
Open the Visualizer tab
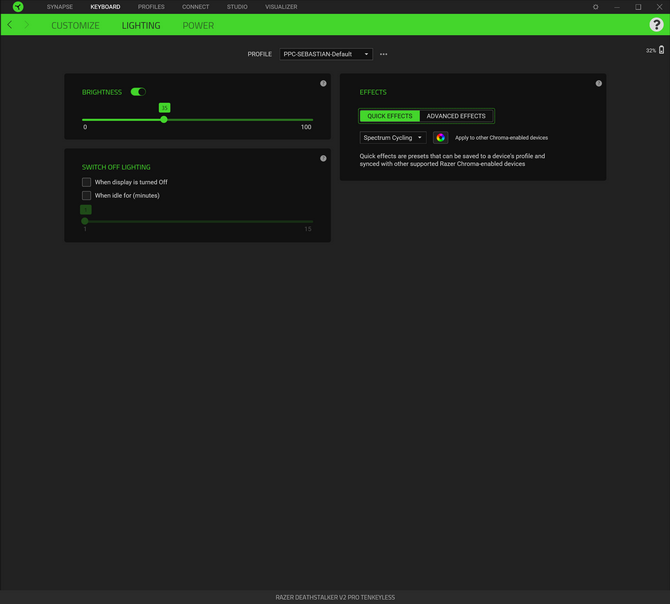point(281,7)
